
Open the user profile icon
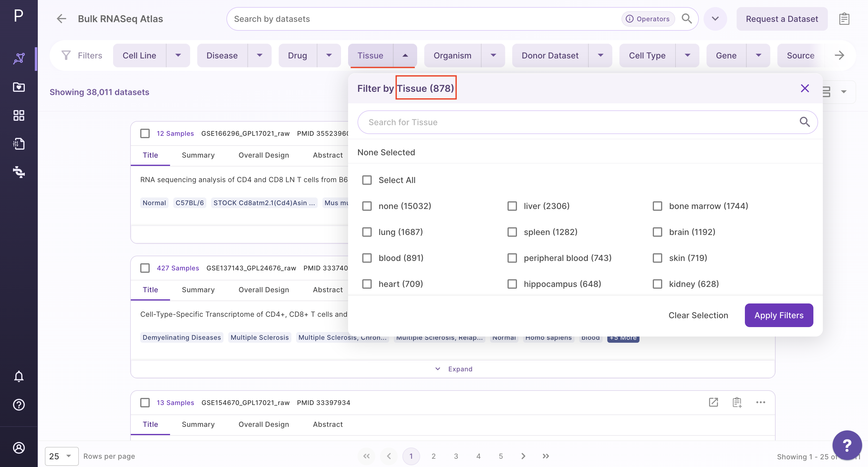pyautogui.click(x=19, y=448)
